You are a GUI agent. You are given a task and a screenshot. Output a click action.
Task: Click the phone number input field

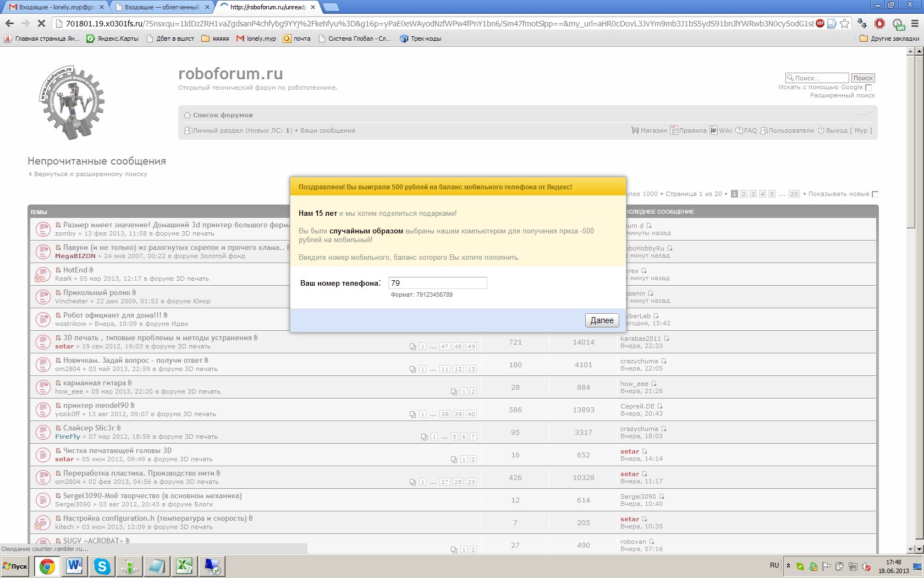[437, 283]
